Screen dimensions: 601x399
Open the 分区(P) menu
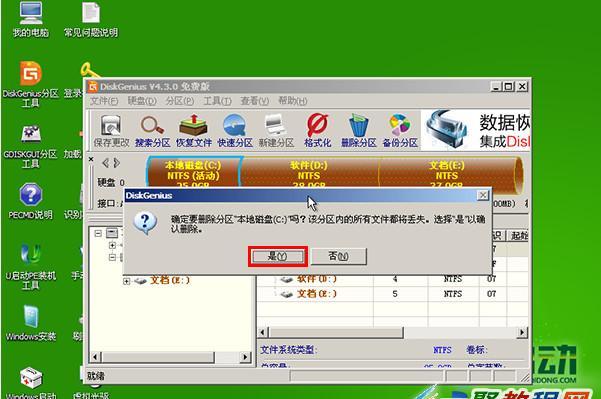[x=179, y=101]
